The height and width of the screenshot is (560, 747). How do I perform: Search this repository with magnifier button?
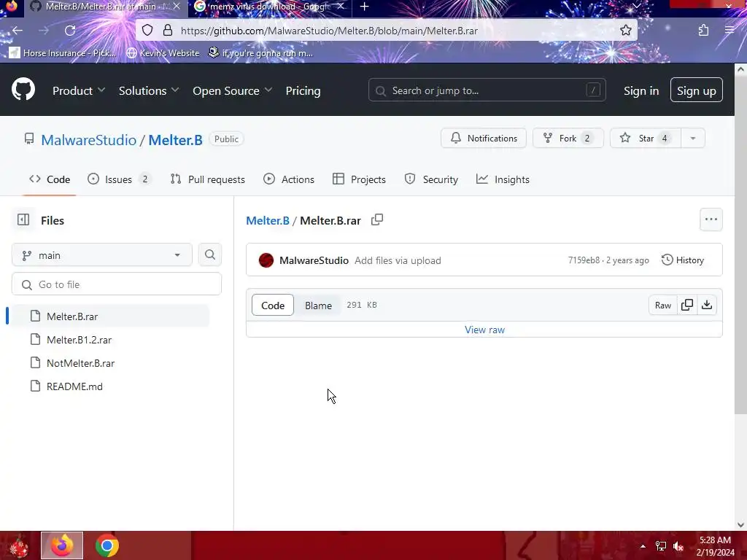coord(209,254)
